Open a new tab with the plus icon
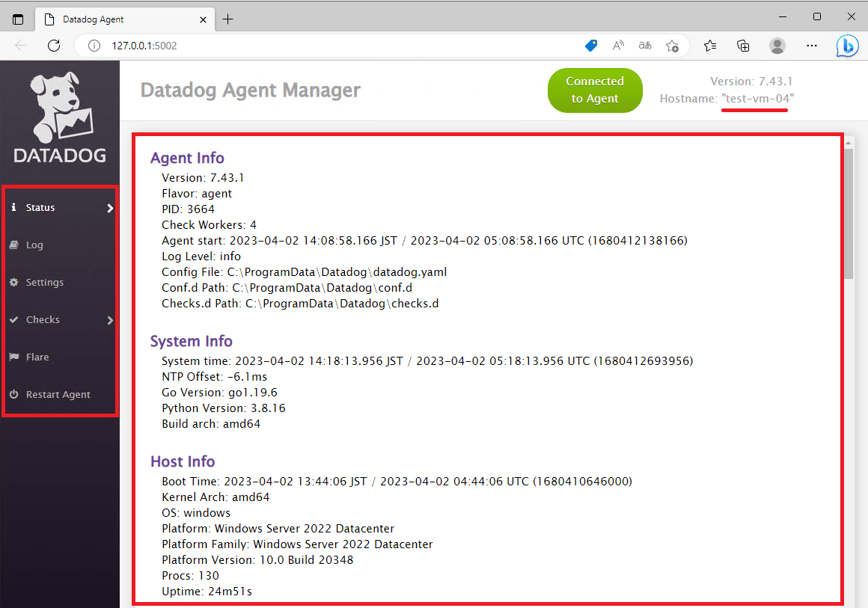This screenshot has width=868, height=608. coord(227,19)
